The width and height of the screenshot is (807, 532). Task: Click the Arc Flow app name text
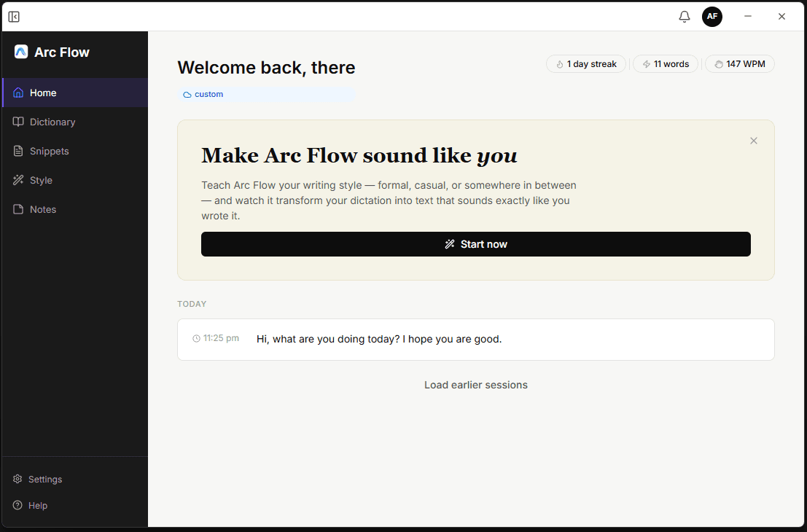(62, 52)
